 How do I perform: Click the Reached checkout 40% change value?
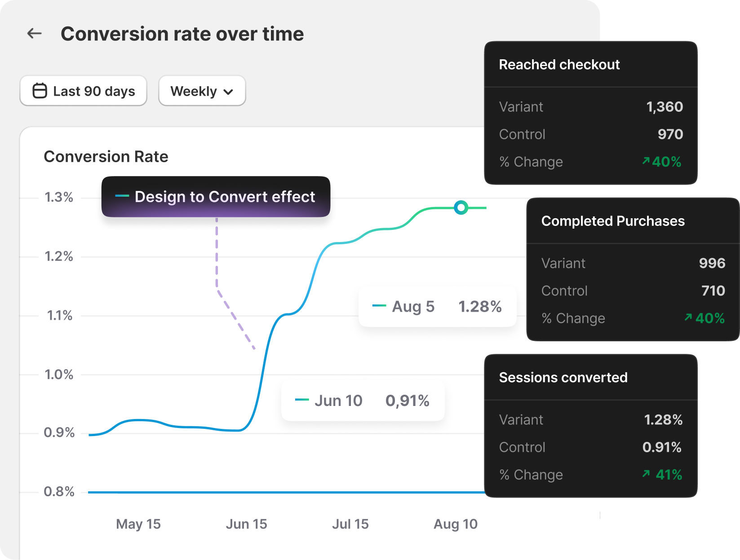[667, 162]
